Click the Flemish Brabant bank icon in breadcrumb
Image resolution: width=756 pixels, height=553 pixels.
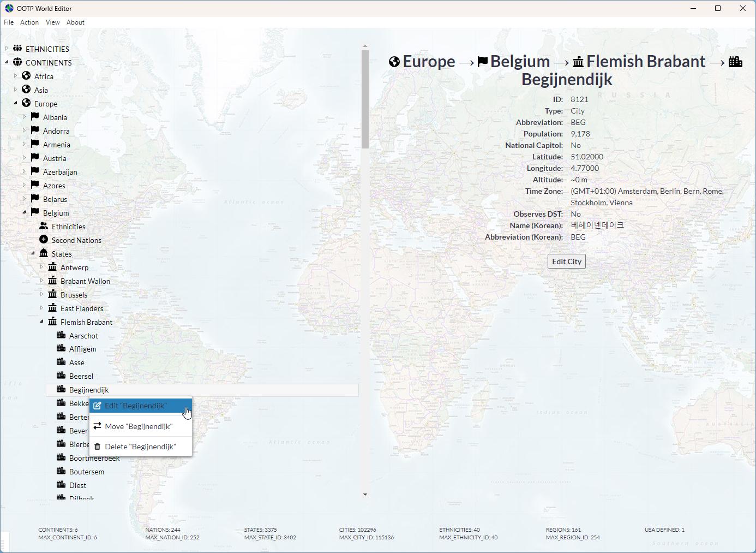click(x=579, y=61)
